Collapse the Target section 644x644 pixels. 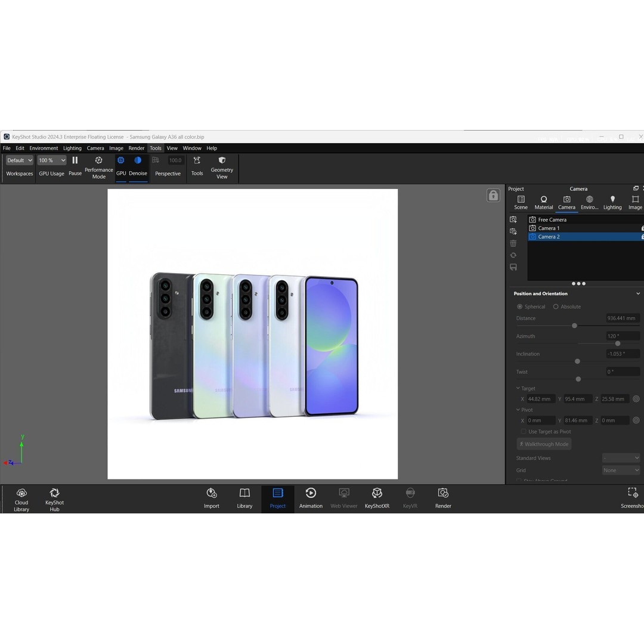[x=518, y=388]
